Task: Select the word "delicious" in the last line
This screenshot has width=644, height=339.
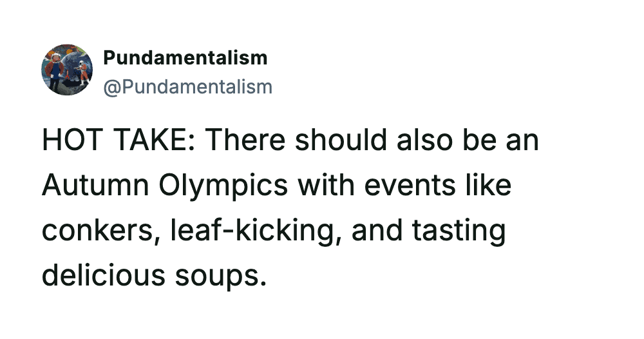Action: click(x=102, y=276)
